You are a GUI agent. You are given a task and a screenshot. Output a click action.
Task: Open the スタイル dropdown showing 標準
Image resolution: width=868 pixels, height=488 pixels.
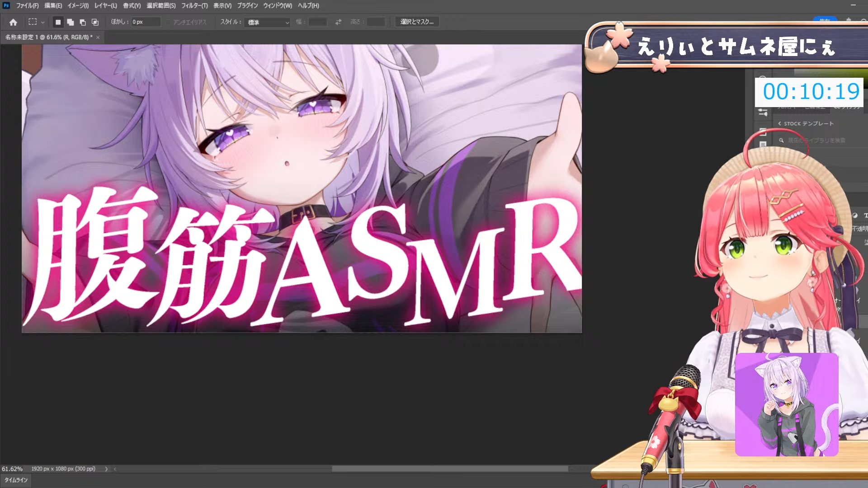[x=267, y=22]
